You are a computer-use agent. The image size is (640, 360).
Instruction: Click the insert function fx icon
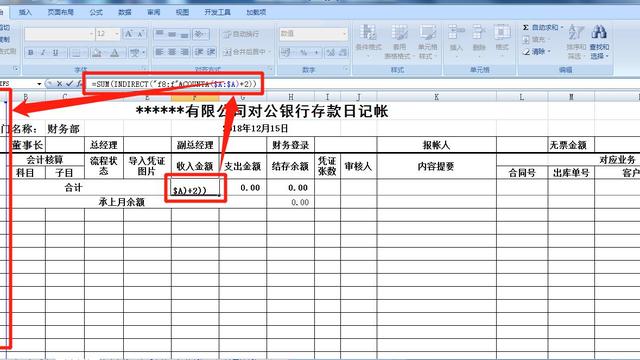coord(79,84)
